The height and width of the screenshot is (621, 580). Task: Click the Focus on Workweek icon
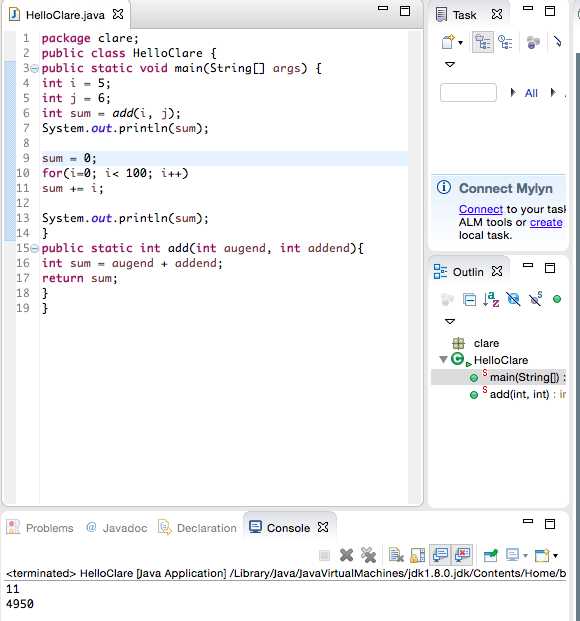(x=533, y=42)
